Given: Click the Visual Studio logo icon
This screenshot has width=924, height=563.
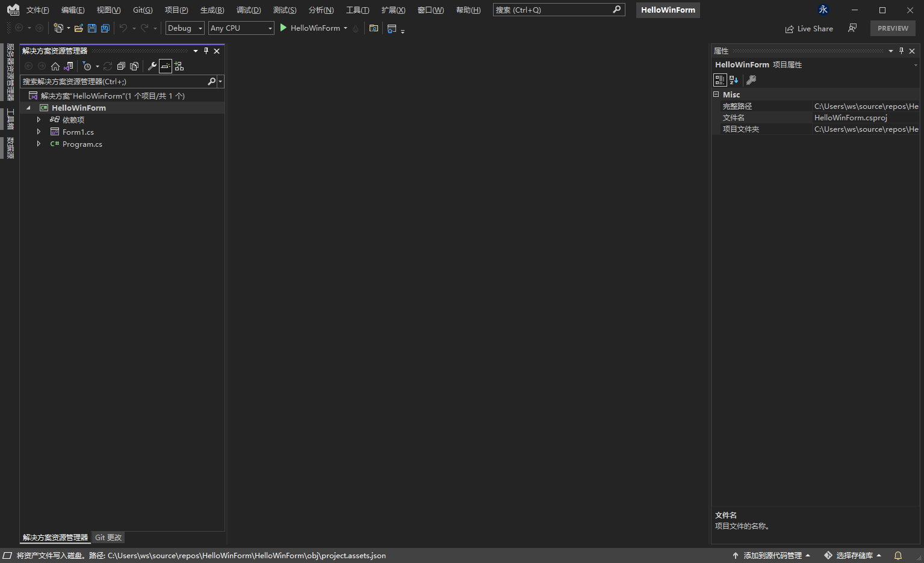Looking at the screenshot, I should tap(13, 10).
